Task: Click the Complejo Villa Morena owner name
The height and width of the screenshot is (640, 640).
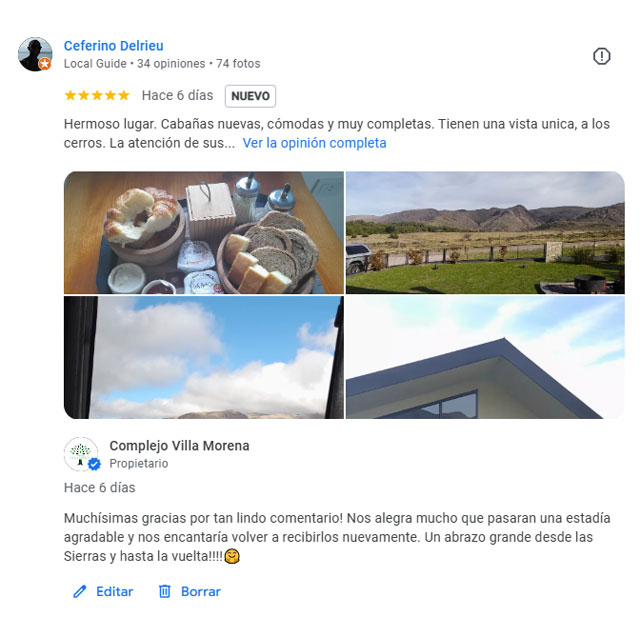Action: pos(179,446)
